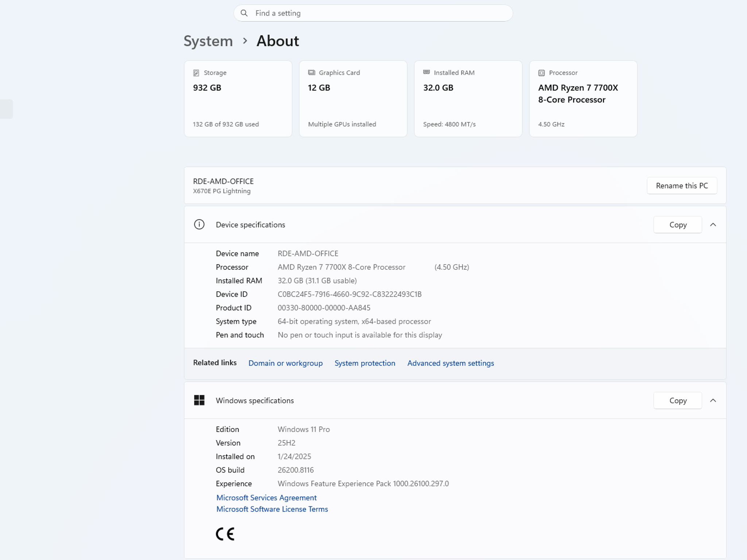The width and height of the screenshot is (747, 560).
Task: Click the search magnifier icon
Action: 244,13
